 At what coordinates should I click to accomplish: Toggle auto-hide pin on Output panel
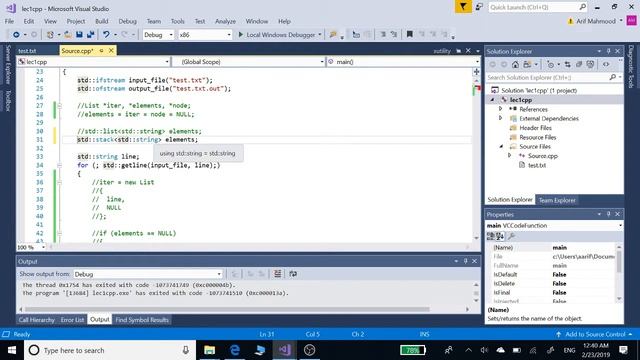pyautogui.click(x=465, y=261)
